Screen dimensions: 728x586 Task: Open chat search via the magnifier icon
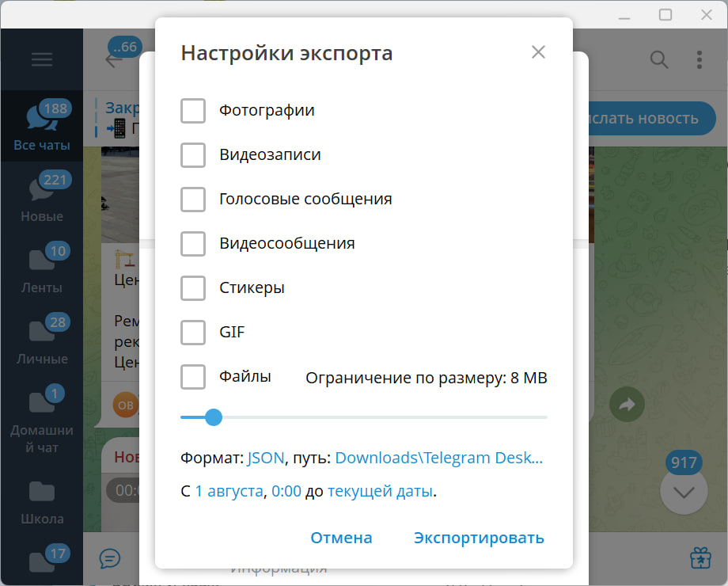[658, 59]
